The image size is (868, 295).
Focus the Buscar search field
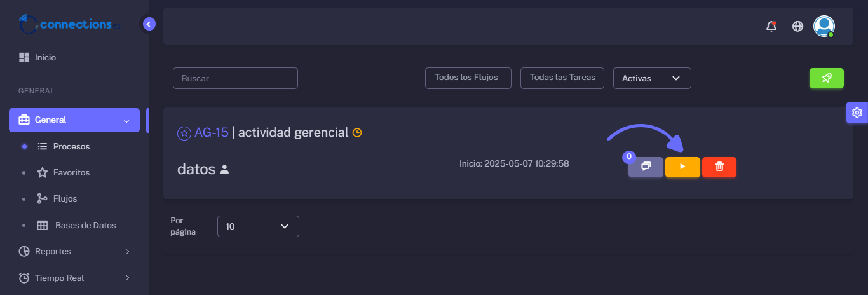235,78
